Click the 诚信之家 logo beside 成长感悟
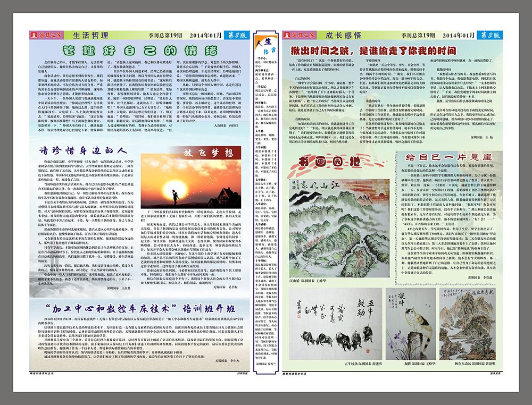The height and width of the screenshot is (405, 532). (x=299, y=35)
